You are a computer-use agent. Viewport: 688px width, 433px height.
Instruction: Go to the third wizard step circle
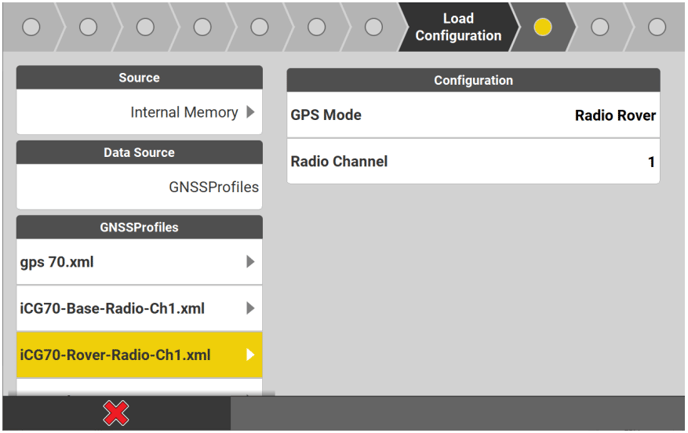click(145, 27)
